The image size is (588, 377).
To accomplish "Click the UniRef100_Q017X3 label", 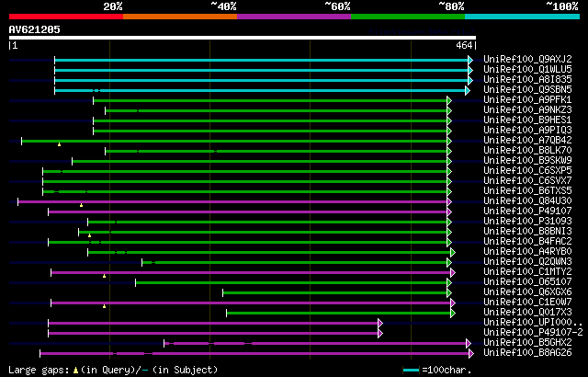I will [527, 313].
